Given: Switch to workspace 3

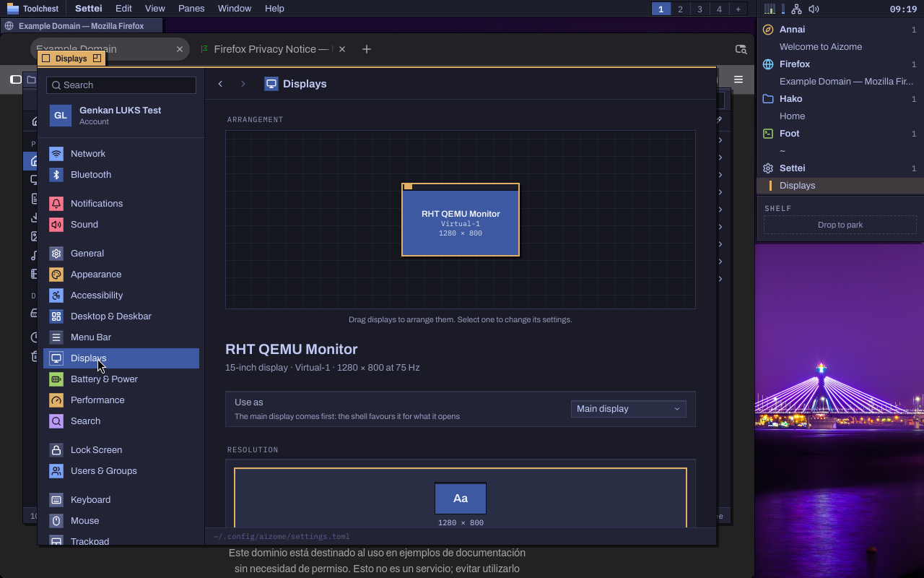Looking at the screenshot, I should point(699,9).
